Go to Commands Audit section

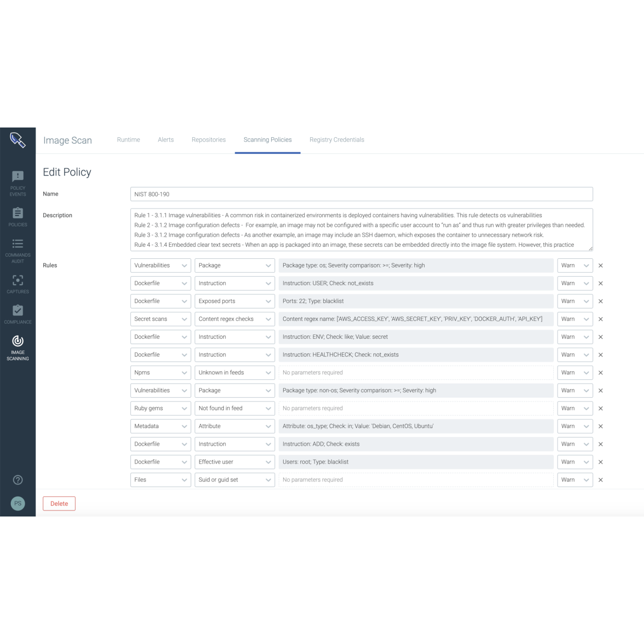18,251
